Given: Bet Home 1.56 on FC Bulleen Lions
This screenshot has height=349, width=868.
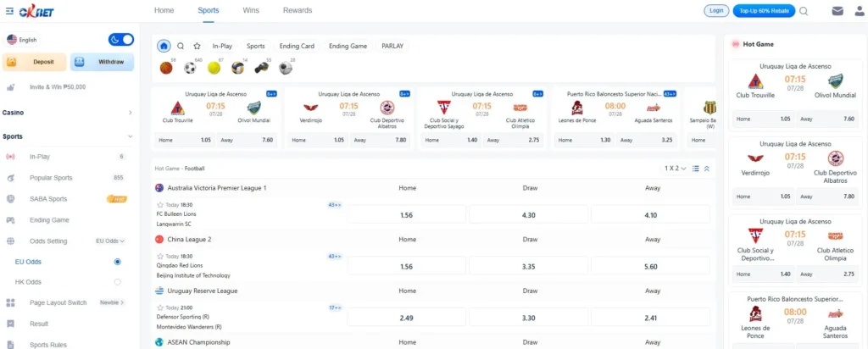Looking at the screenshot, I should pos(406,215).
